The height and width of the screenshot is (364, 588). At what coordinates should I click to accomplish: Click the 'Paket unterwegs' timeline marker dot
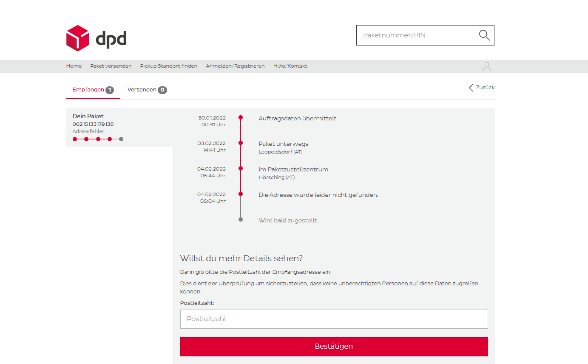[241, 143]
